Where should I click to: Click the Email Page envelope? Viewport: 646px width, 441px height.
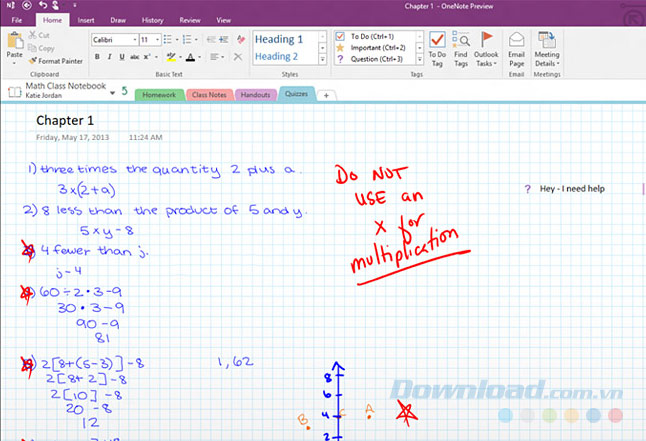(516, 49)
